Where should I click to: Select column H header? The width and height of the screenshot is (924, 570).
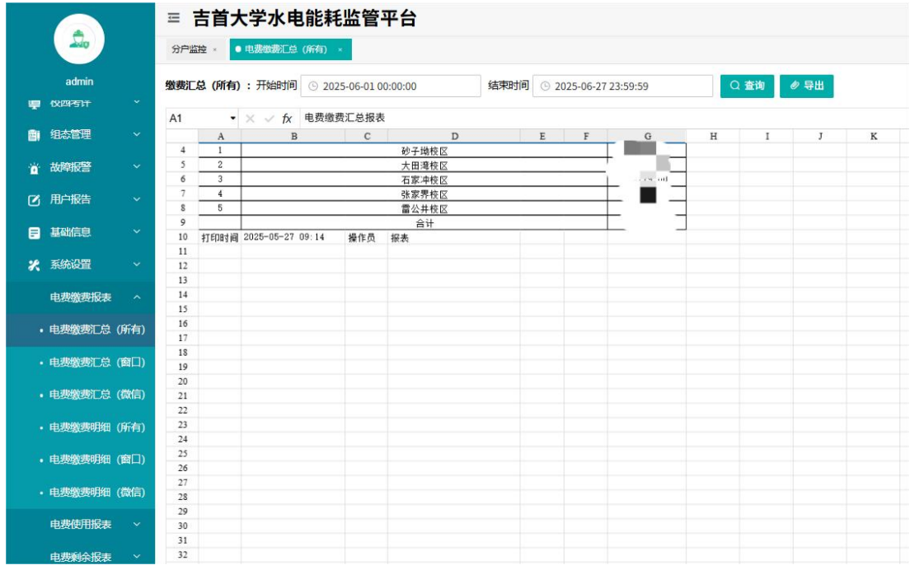[x=713, y=136]
